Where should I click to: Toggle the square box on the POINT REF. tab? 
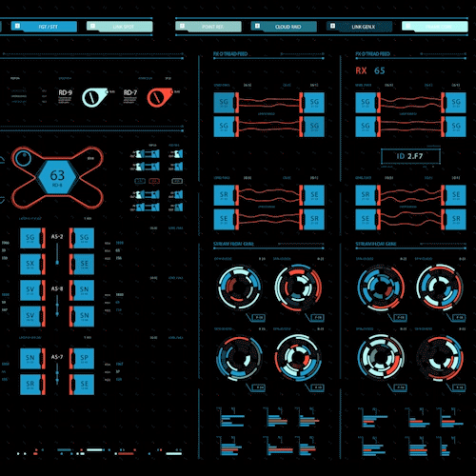182,26
